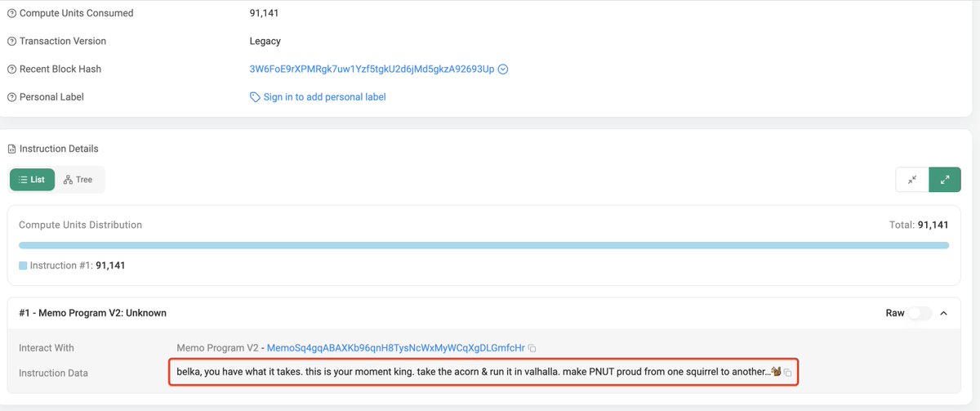This screenshot has width=980, height=411.
Task: Click help icon next to Recent Block Hash
Action: coord(12,69)
